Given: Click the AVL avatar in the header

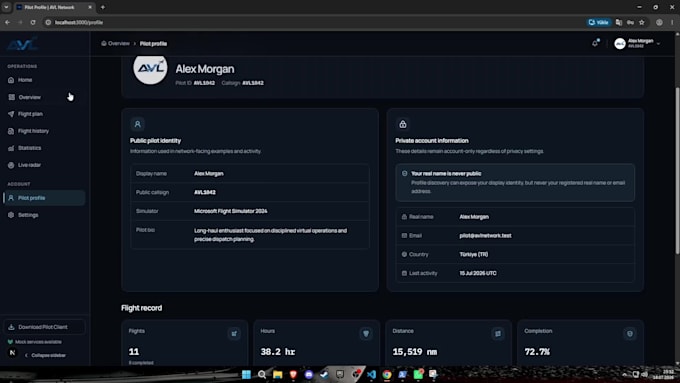Looking at the screenshot, I should [620, 43].
